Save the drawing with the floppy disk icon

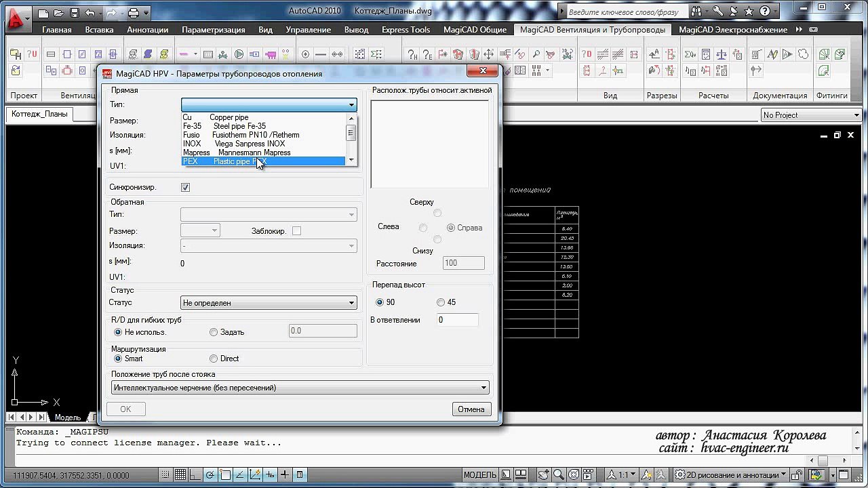point(74,12)
